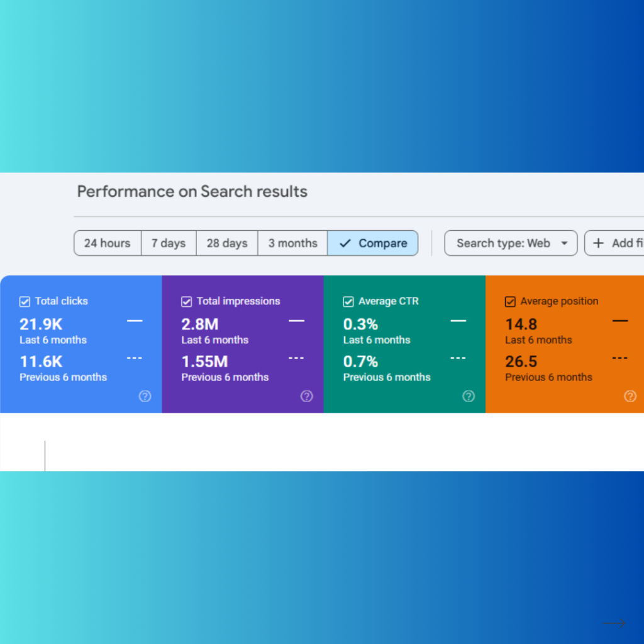This screenshot has width=644, height=644.
Task: Click the checkmark icon in Compare
Action: pyautogui.click(x=345, y=243)
